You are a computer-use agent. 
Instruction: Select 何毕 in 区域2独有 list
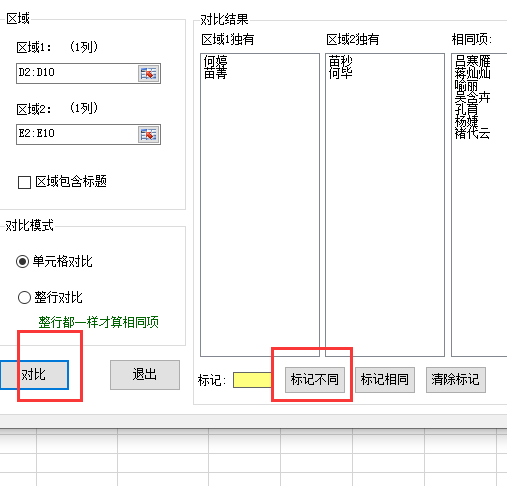[x=341, y=73]
